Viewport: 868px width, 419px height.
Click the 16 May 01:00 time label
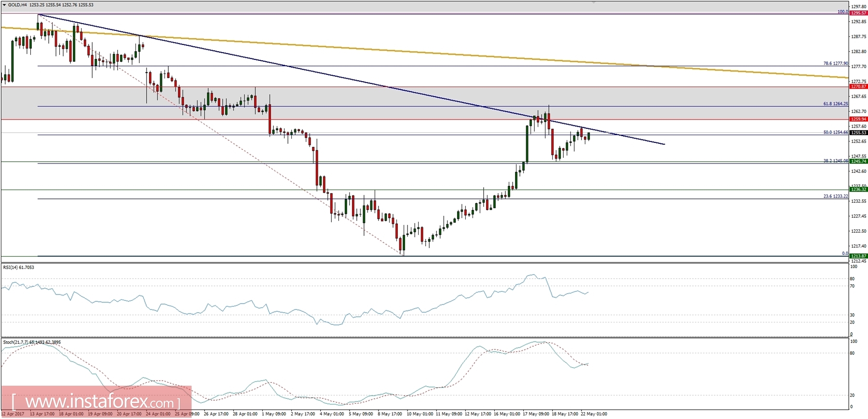coord(507,414)
